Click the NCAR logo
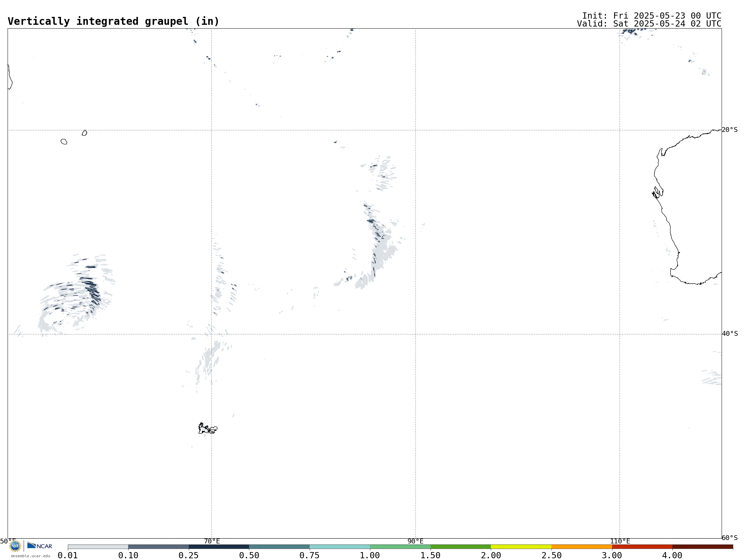Viewport: 744px width, 560px height. [40, 546]
